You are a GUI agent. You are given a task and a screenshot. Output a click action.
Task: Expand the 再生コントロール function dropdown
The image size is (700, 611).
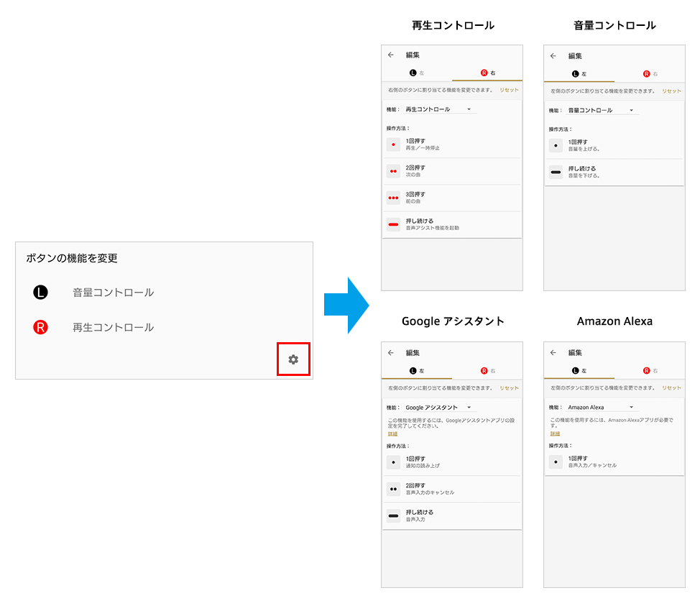tap(469, 109)
